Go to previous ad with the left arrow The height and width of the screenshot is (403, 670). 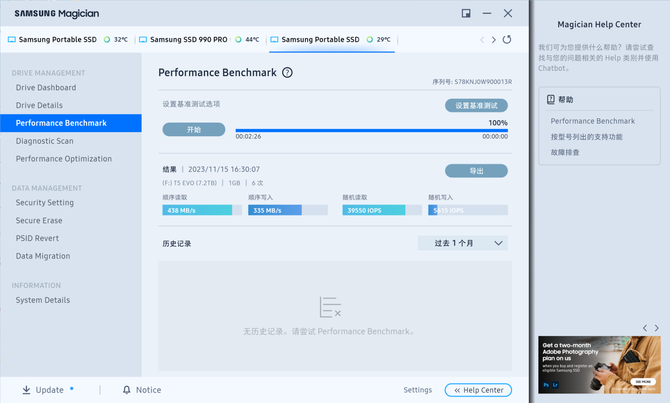(644, 328)
